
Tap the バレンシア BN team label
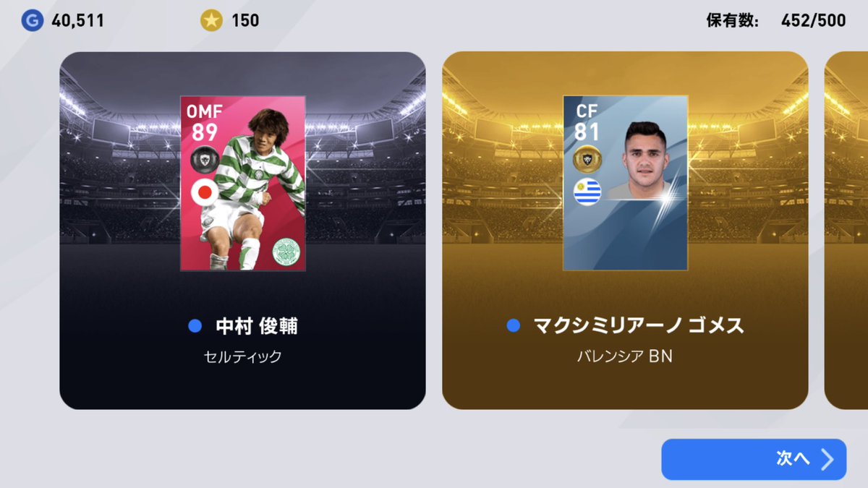624,356
